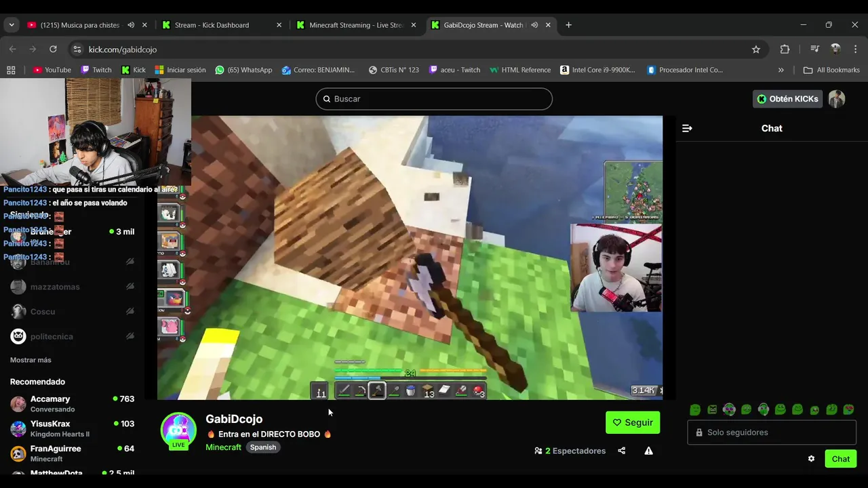Viewport: 868px width, 488px height.
Task: Open the user profile avatar menu
Action: pos(837,99)
